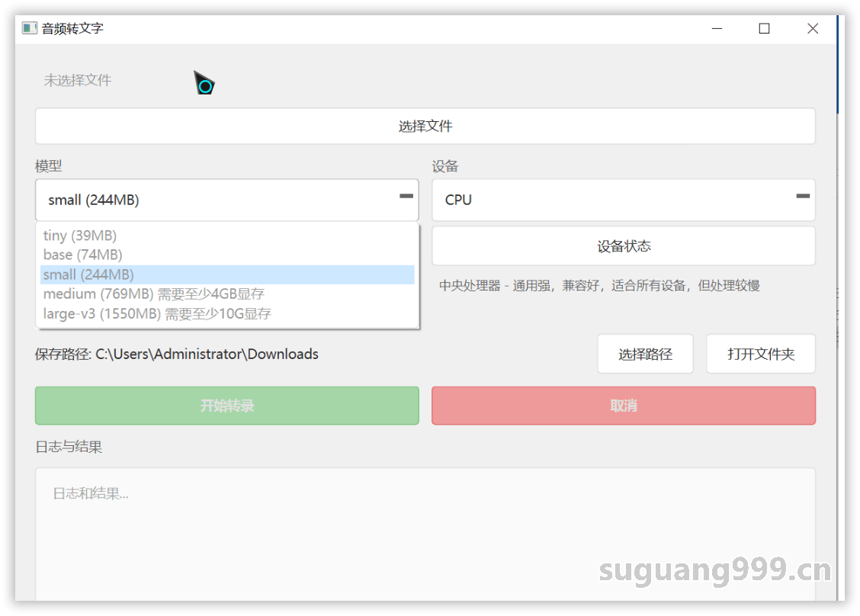This screenshot has width=860, height=616.
Task: Select tiny (39MB) model option
Action: tap(80, 236)
